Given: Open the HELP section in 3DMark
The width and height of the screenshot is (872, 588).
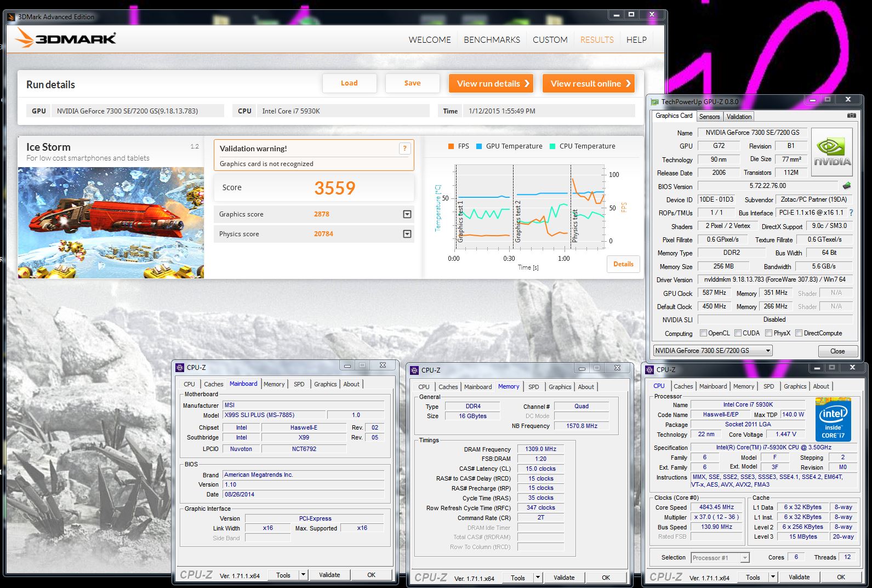Looking at the screenshot, I should pyautogui.click(x=636, y=40).
